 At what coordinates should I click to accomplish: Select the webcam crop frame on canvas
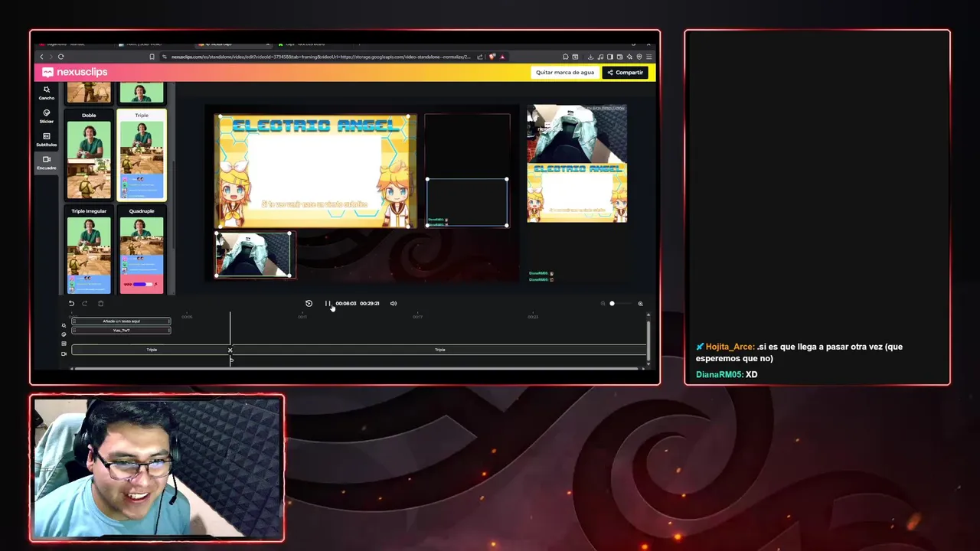[x=253, y=255]
